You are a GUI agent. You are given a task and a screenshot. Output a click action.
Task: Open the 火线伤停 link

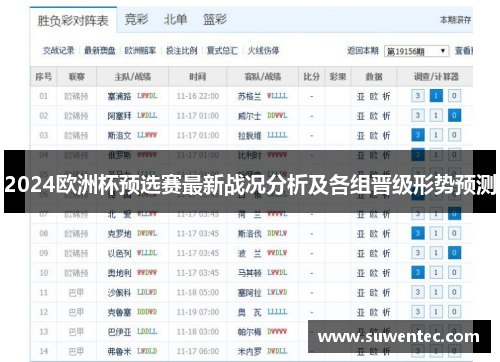[x=263, y=51]
